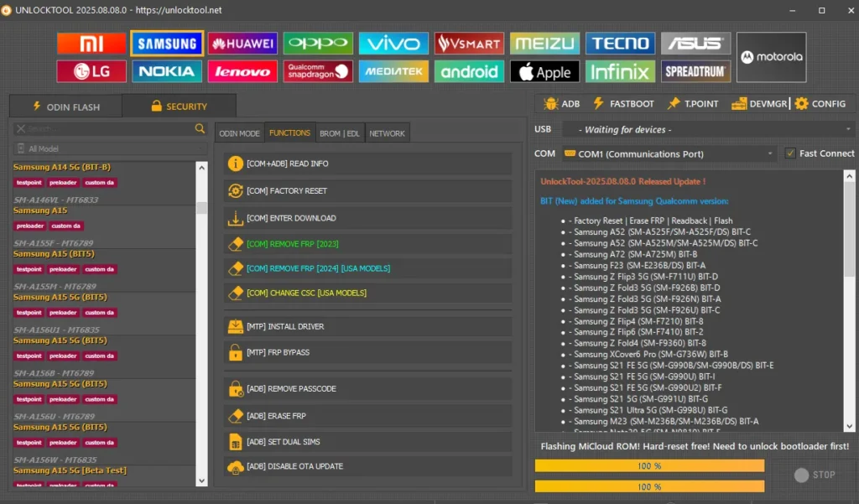Viewport: 859px width, 504px height.
Task: Switch to the NETWORK tab
Action: point(387,133)
